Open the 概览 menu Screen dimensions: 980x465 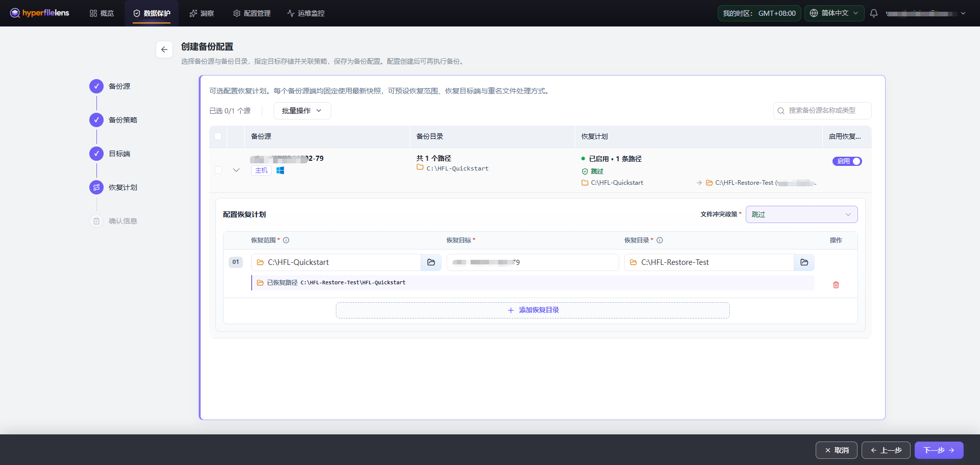tap(102, 13)
